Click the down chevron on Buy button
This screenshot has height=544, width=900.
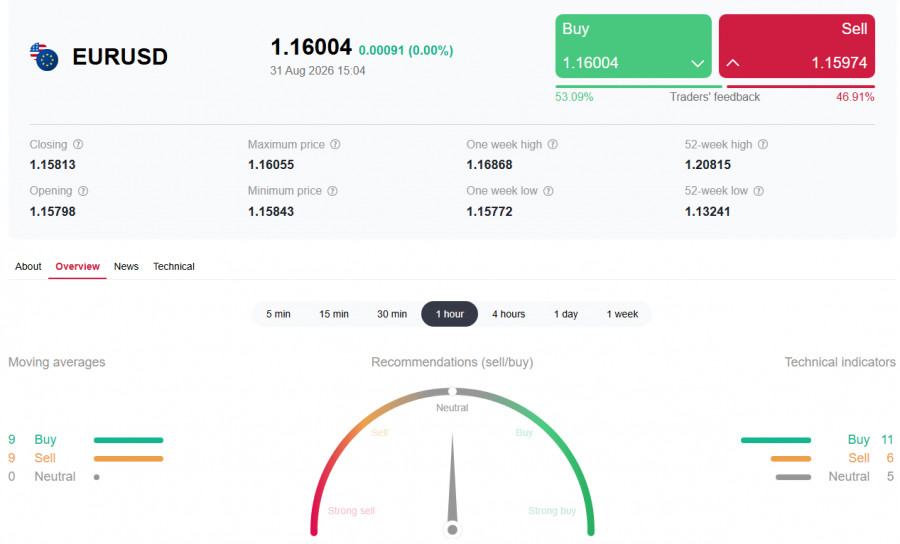[697, 63]
